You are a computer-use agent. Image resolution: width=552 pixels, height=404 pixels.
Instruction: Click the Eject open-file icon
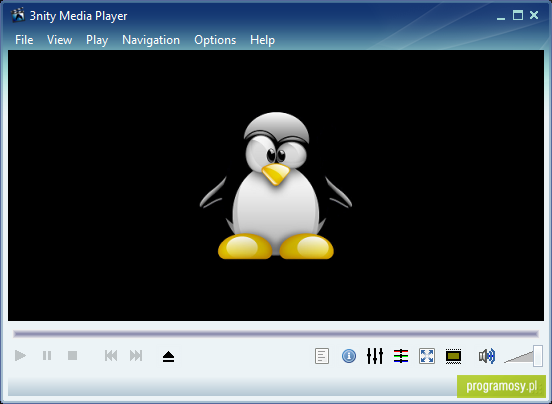coord(169,357)
